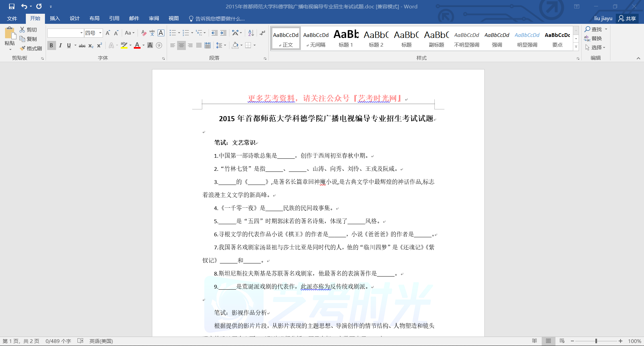Click the Sort icon in paragraph group
This screenshot has height=346, width=644.
[251, 33]
